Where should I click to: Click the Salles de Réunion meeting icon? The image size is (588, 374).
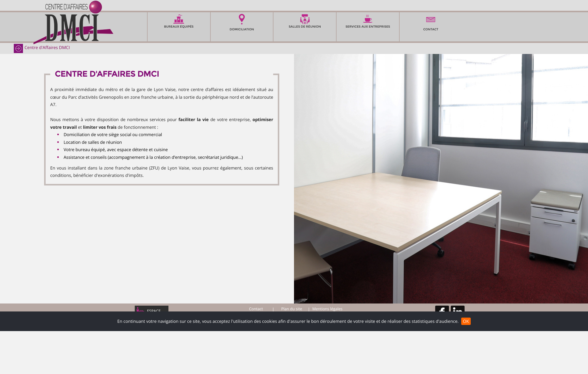305,19
